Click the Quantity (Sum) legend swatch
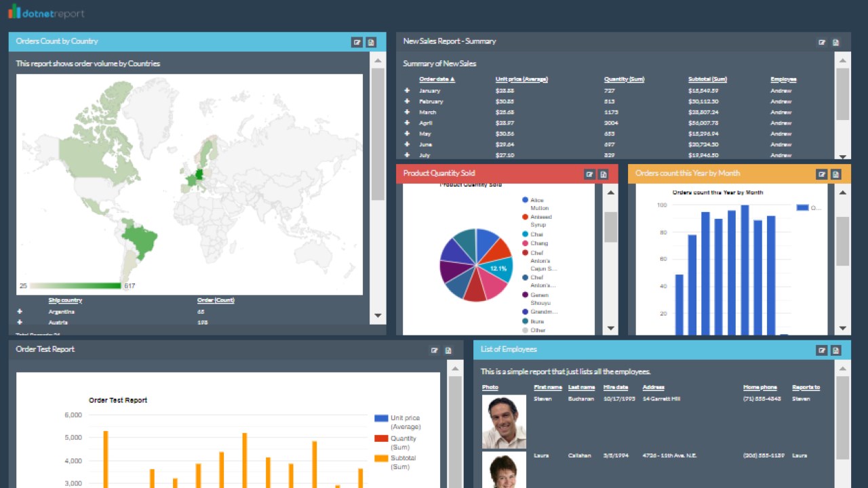The height and width of the screenshot is (488, 868). pyautogui.click(x=381, y=439)
